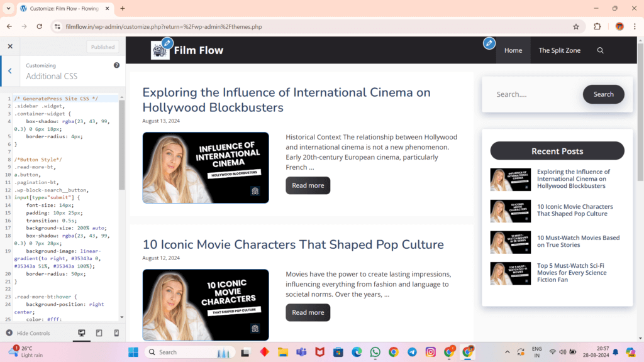
Task: Open the help icon beside Customizing
Action: coord(116,65)
